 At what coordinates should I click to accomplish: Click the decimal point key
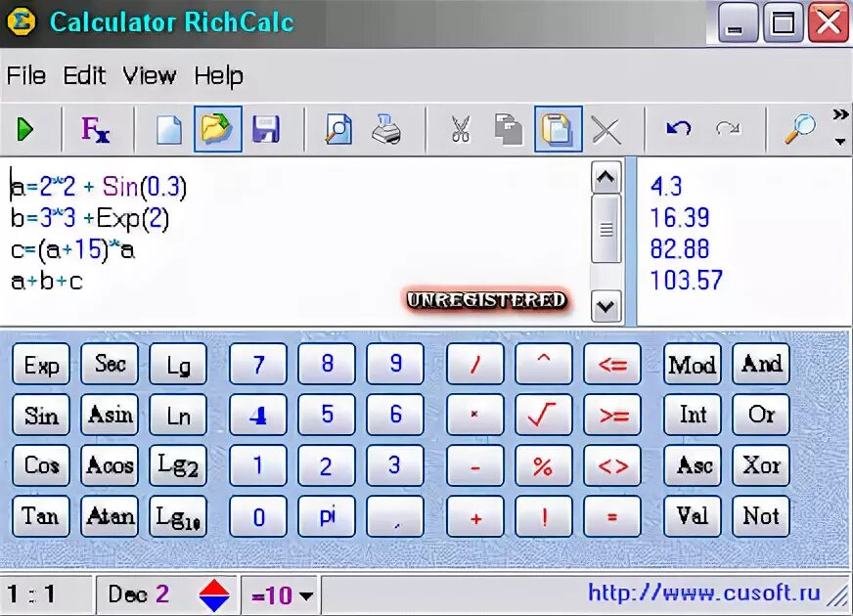(x=395, y=516)
